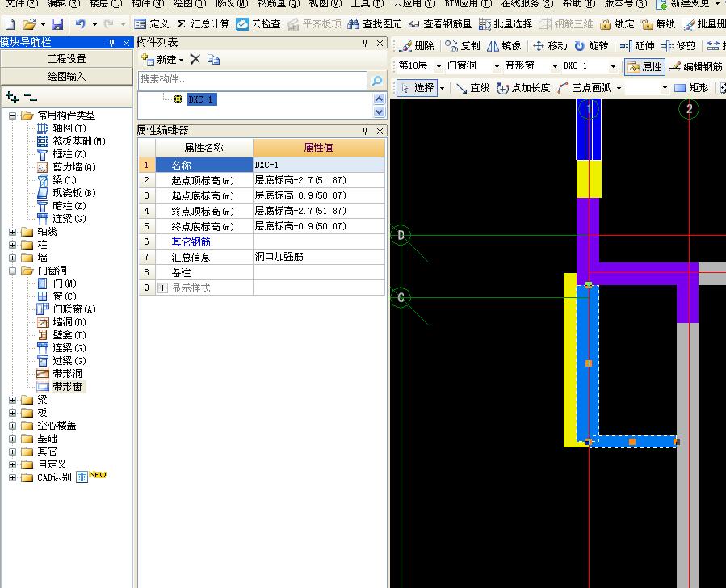Click the Undo arrow icon

[81, 24]
